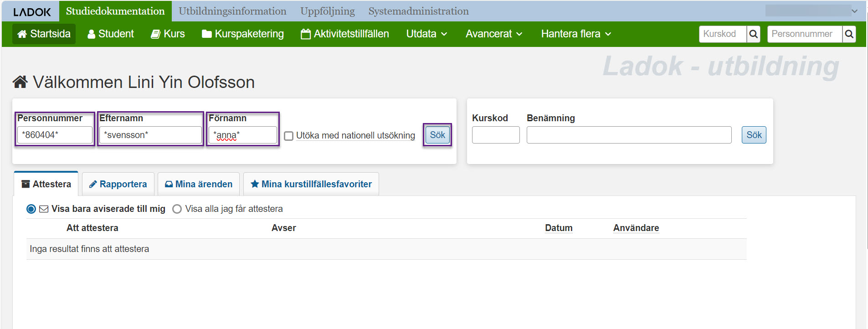Click the Kurskod quick search field

(x=723, y=34)
